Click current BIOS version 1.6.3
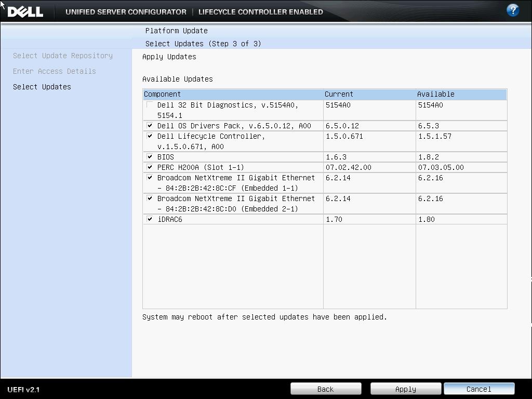 click(x=336, y=157)
